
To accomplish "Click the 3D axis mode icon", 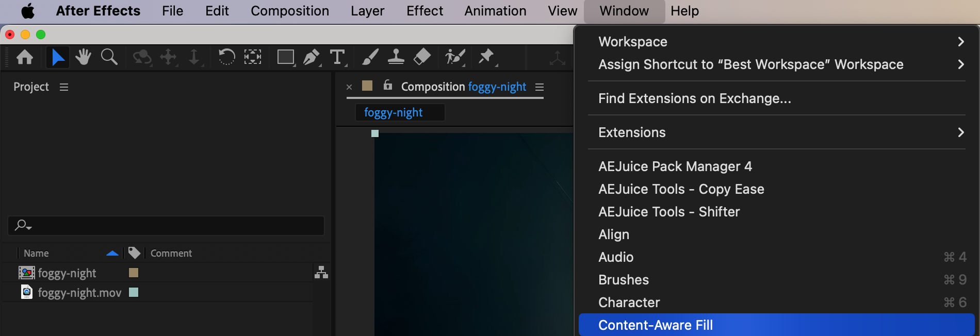I will [x=557, y=58].
